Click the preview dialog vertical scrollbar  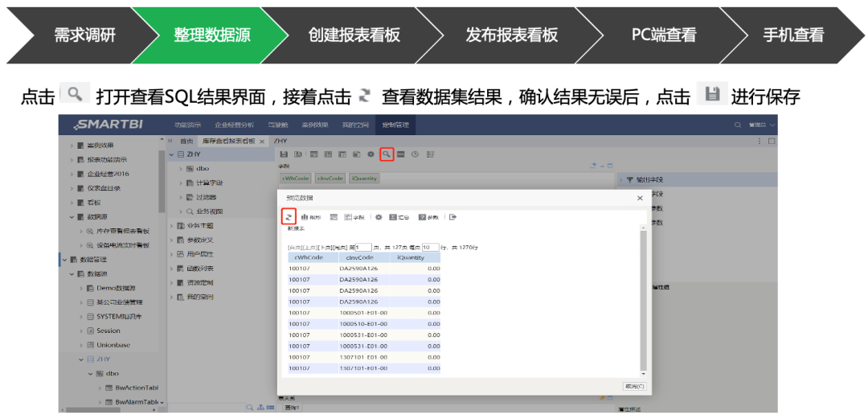point(643,299)
